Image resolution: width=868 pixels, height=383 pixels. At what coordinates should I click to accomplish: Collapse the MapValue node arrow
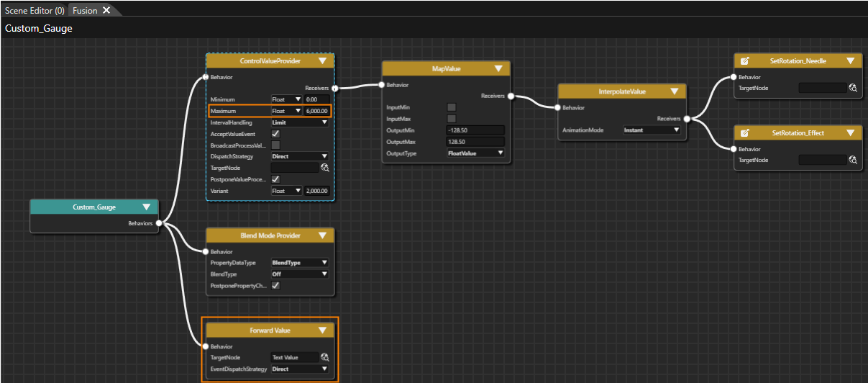(x=498, y=69)
